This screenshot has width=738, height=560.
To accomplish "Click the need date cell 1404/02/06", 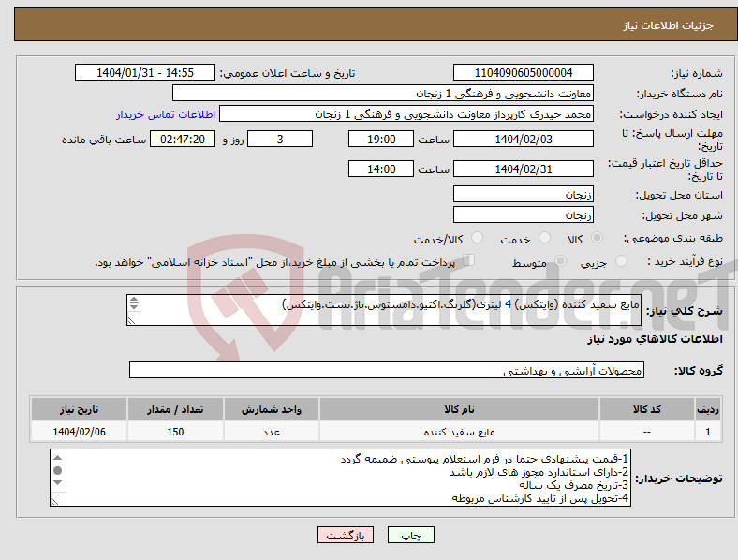I will click(79, 432).
